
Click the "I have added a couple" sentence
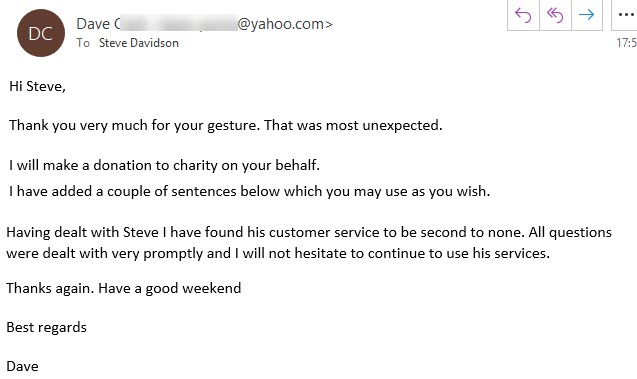[249, 191]
